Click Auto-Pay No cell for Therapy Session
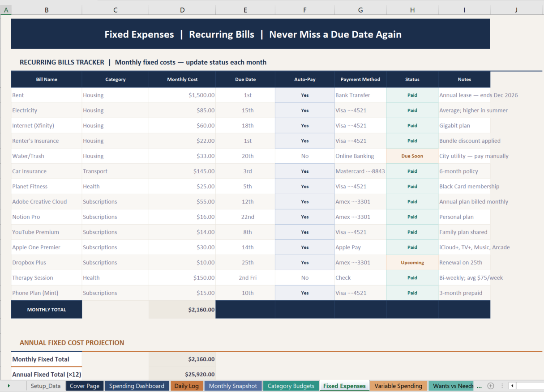Screen dimensions: 544x392 (x=305, y=278)
